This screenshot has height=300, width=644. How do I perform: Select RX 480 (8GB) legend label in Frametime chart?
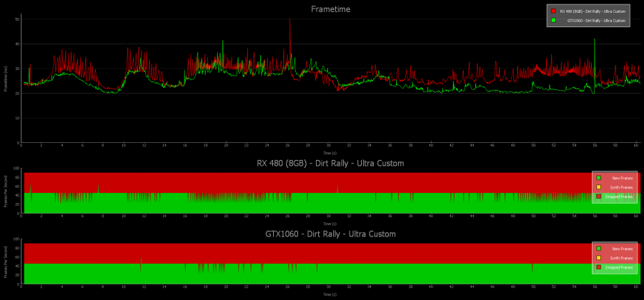tap(593, 11)
